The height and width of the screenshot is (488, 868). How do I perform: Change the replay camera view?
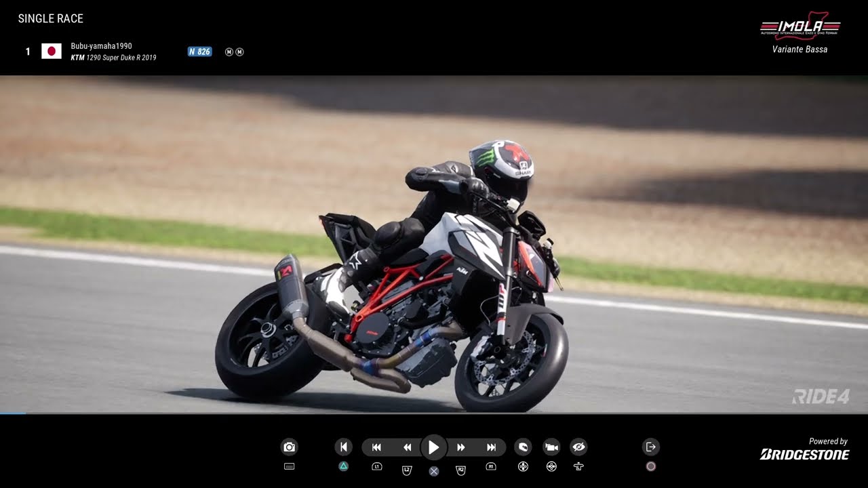[551, 447]
